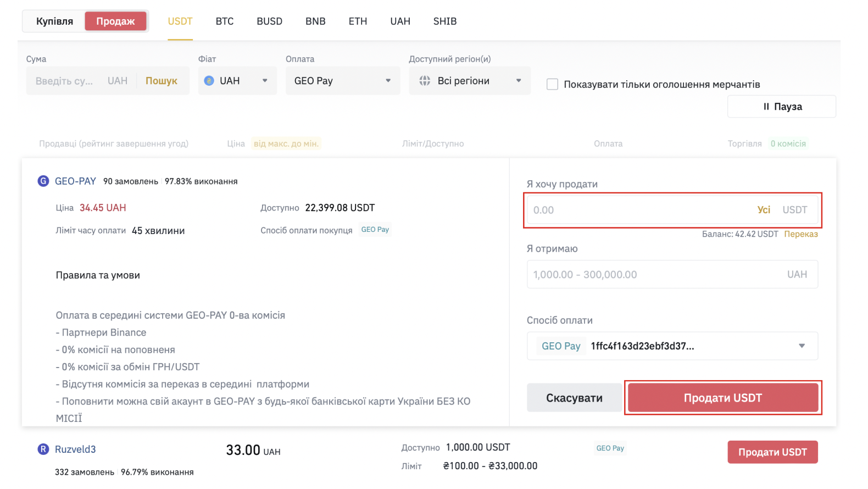The image size is (868, 489).
Task: Click the Пауза button
Action: 782,107
